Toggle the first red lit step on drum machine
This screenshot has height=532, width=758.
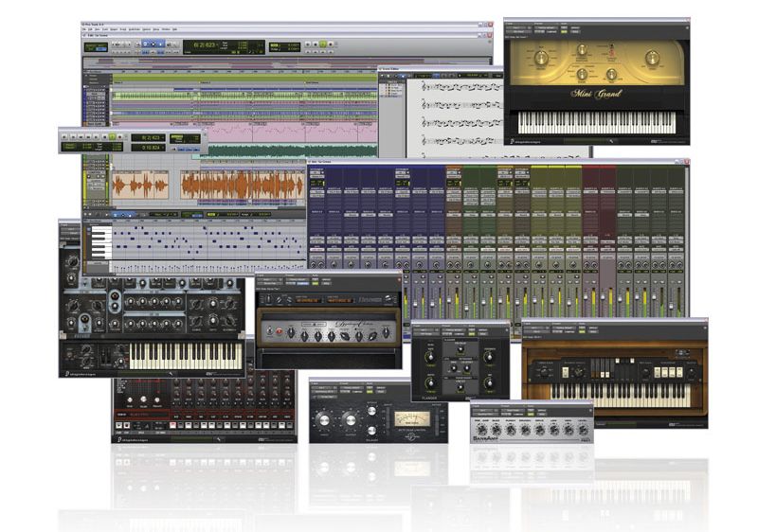coord(172,426)
